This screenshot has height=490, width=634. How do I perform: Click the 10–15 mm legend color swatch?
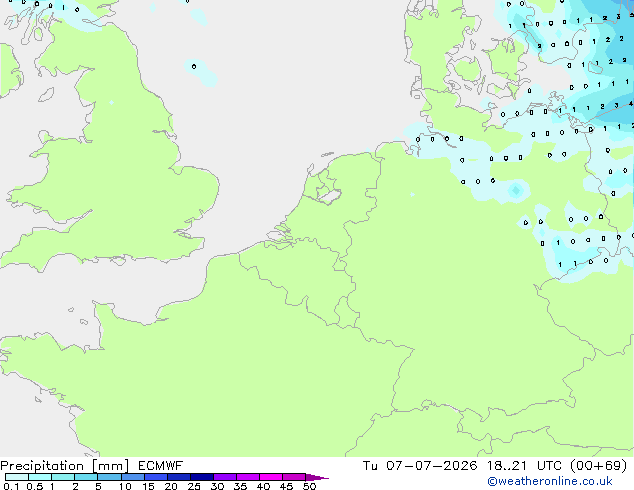coord(133,477)
